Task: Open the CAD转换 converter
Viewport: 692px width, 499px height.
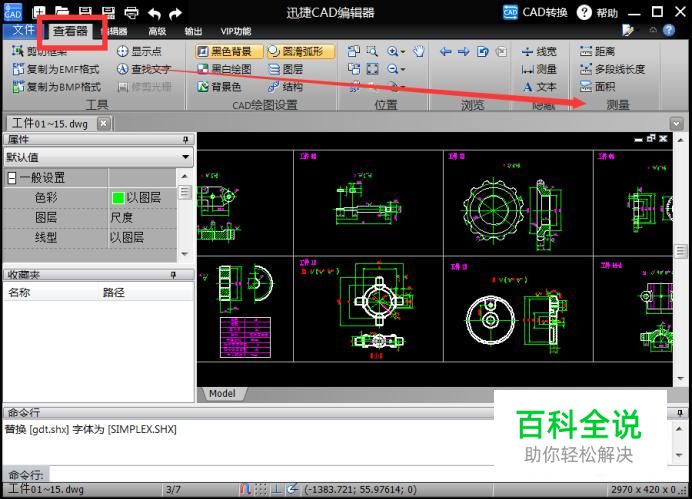Action: coord(535,12)
